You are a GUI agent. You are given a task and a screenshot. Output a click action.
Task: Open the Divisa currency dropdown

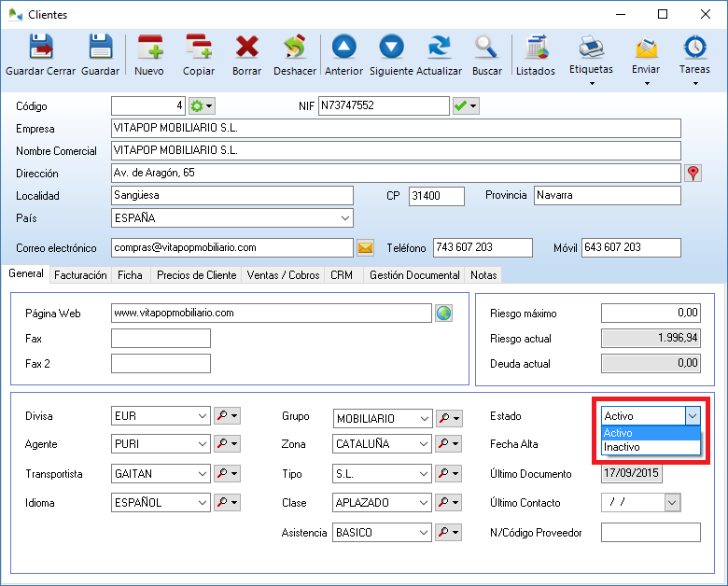(203, 417)
